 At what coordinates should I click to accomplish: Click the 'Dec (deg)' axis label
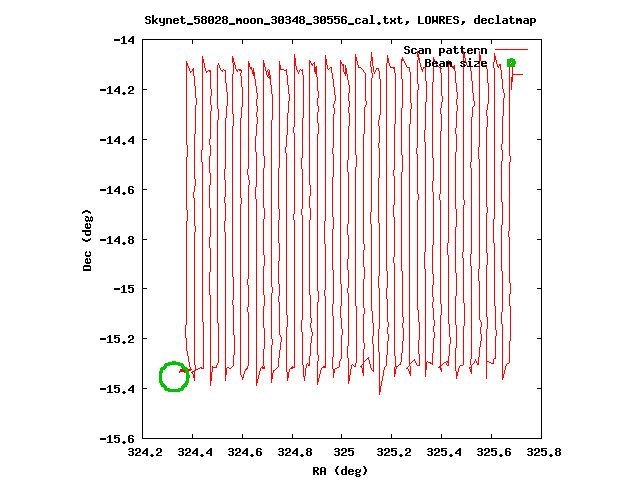(87, 240)
